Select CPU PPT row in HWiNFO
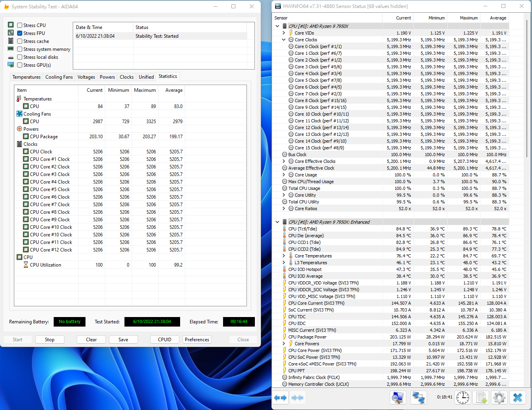Image resolution: width=532 pixels, height=410 pixels. click(x=391, y=371)
